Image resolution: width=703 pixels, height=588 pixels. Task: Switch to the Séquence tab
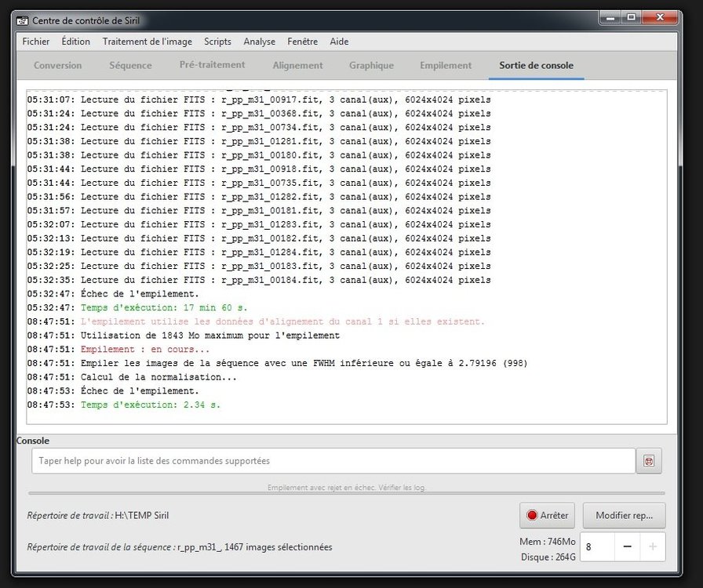[x=130, y=65]
